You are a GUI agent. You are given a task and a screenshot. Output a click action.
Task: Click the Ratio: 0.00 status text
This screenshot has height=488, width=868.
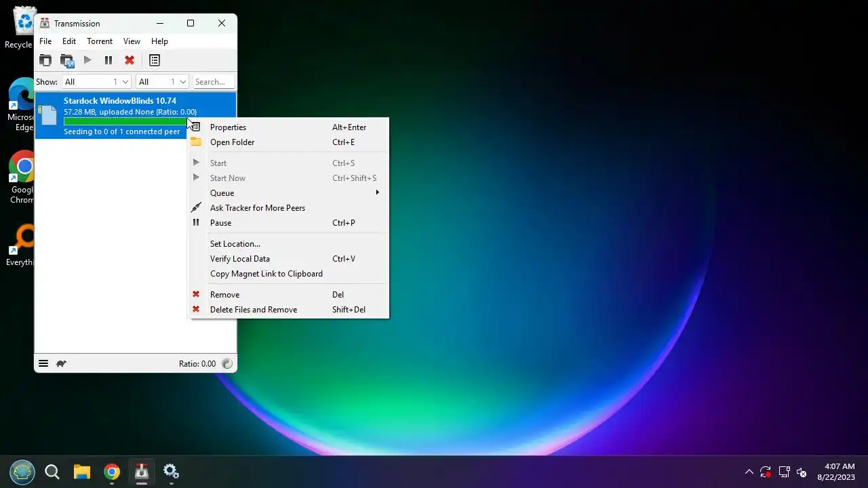click(197, 364)
